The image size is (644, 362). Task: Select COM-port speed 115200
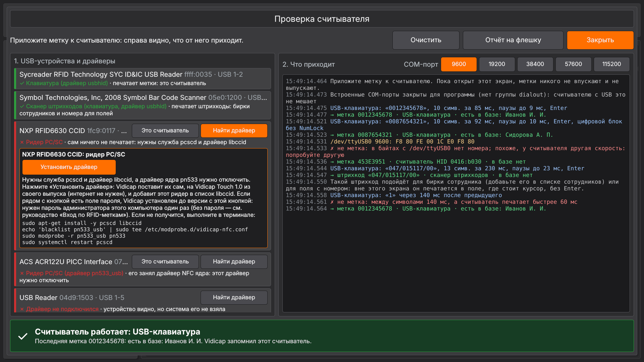tap(611, 64)
